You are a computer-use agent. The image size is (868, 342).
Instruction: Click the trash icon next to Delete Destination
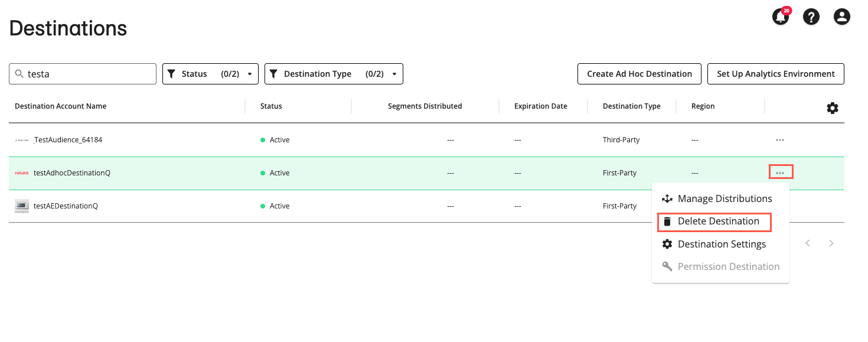coord(667,221)
